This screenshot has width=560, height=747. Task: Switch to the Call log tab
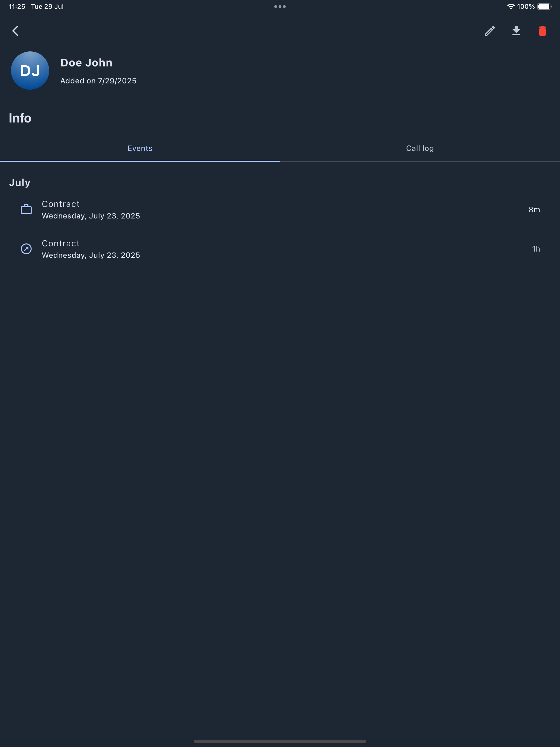click(x=420, y=148)
